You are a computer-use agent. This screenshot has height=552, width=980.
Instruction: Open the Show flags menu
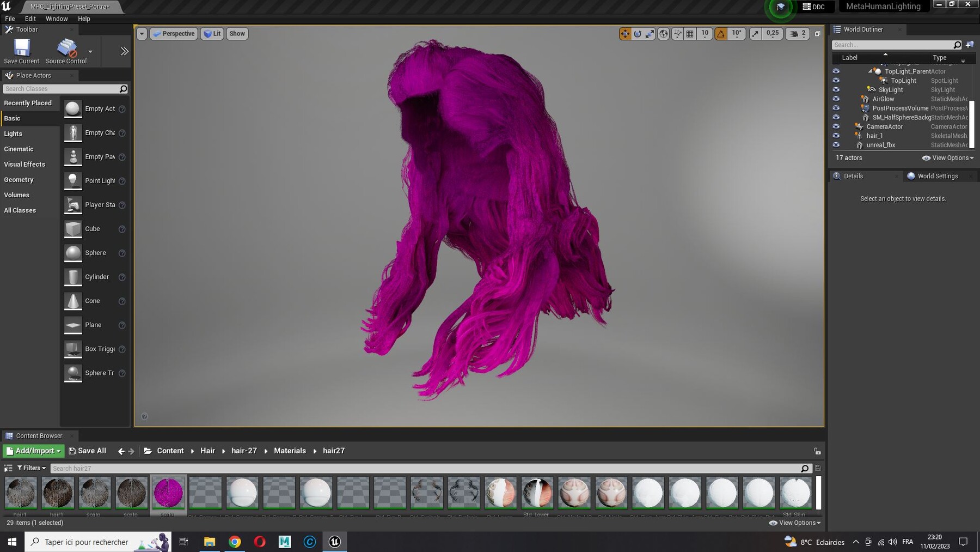click(237, 34)
